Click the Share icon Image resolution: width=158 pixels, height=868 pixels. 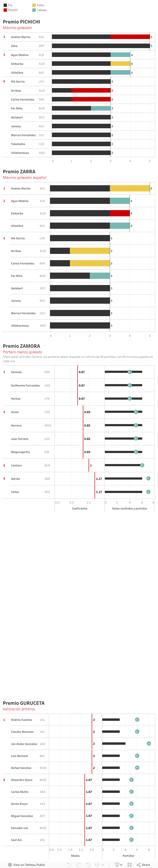(x=138, y=865)
